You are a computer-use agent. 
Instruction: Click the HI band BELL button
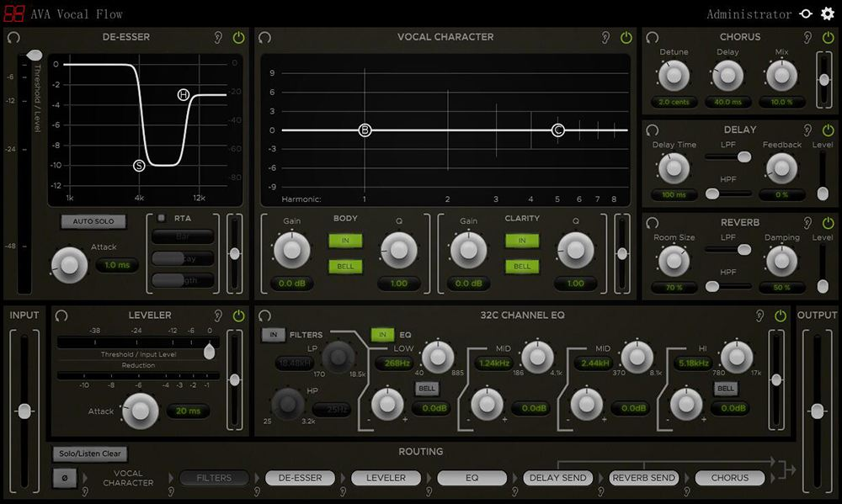pos(726,389)
